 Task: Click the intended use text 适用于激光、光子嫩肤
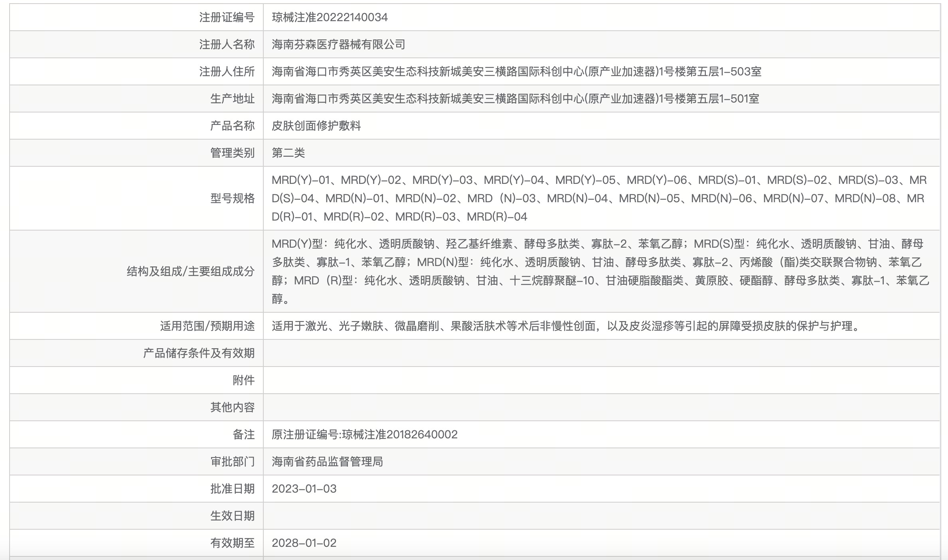566,326
